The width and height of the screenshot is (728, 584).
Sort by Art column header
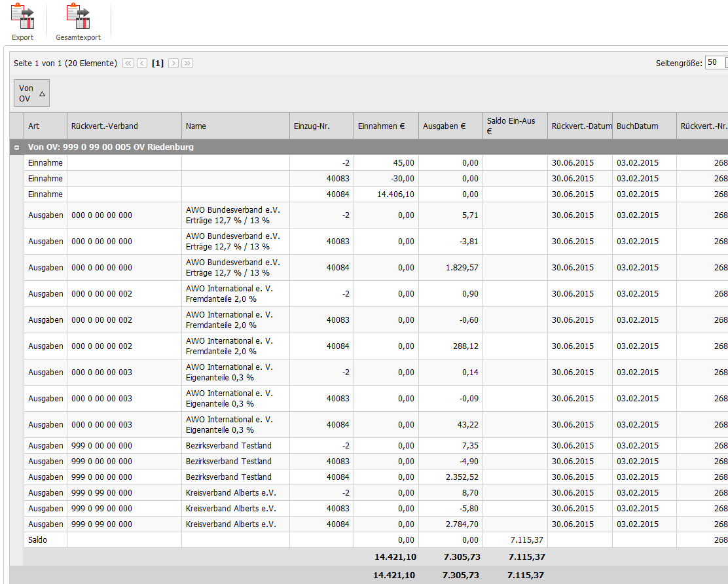[x=46, y=126]
